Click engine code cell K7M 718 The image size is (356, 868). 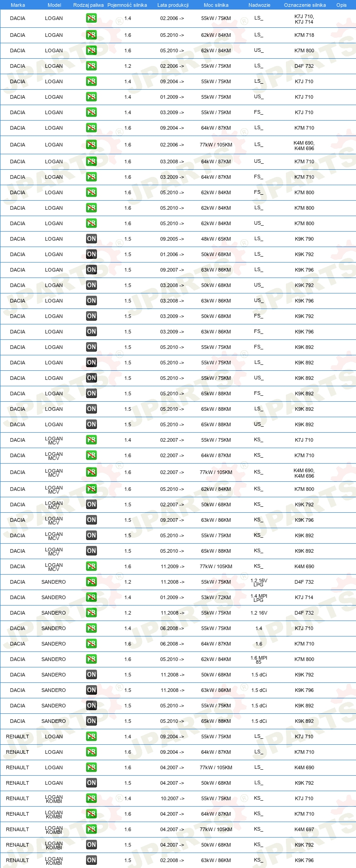tap(304, 35)
